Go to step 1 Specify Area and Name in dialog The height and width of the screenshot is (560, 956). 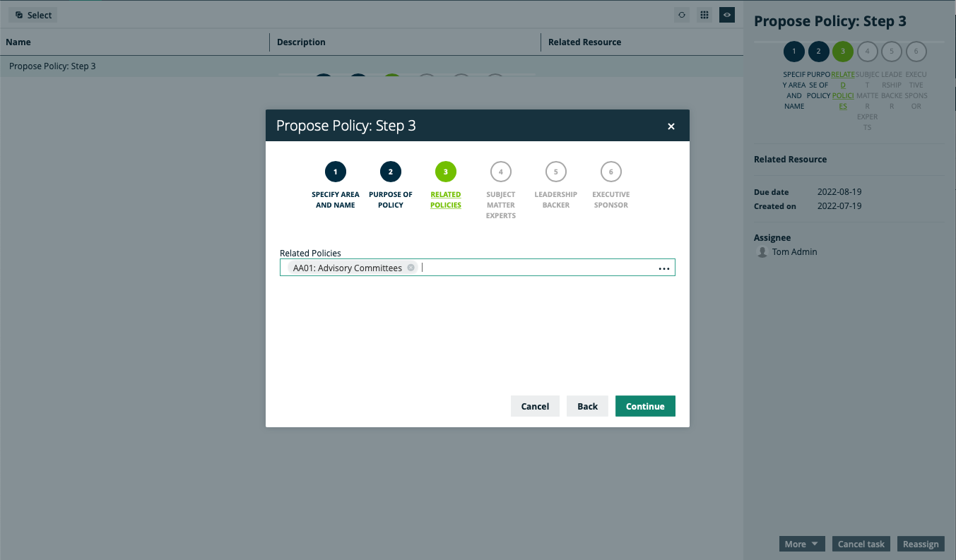[336, 172]
